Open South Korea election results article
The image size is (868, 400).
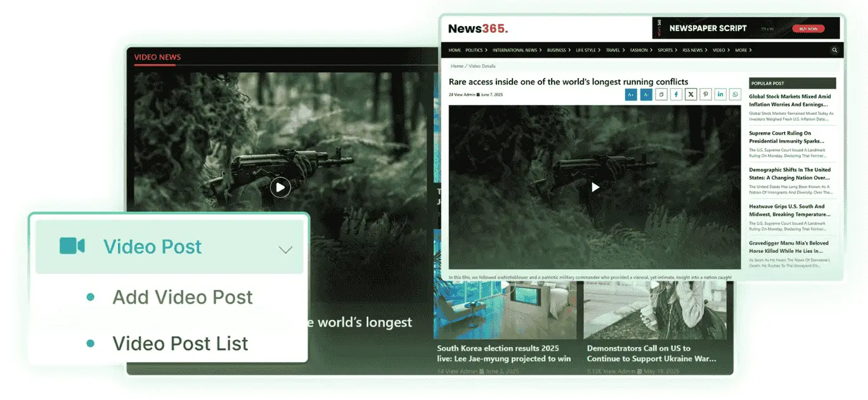[503, 353]
